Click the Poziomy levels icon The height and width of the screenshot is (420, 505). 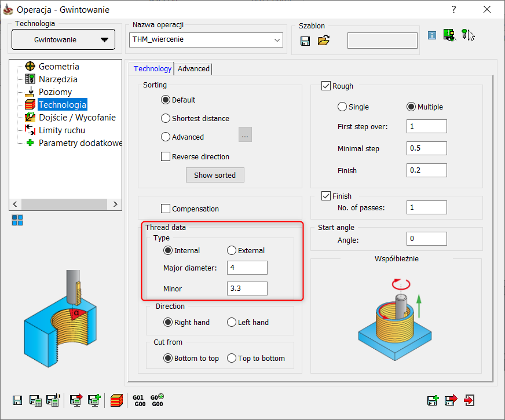[x=30, y=92]
